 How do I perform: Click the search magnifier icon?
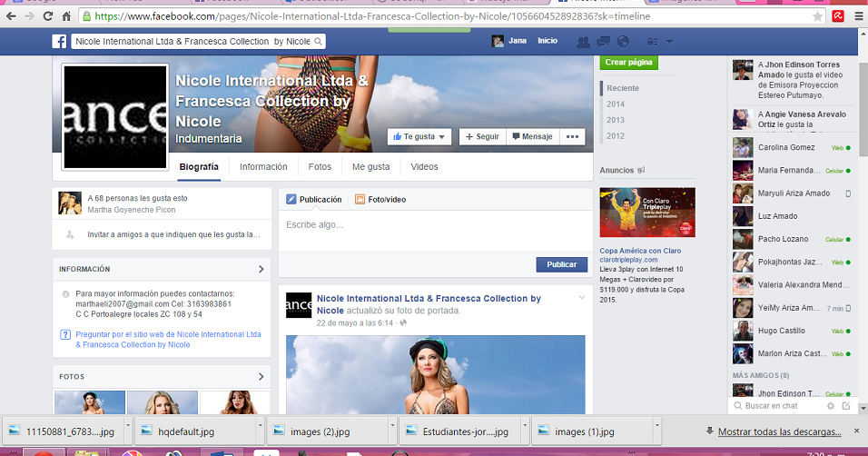coord(317,42)
